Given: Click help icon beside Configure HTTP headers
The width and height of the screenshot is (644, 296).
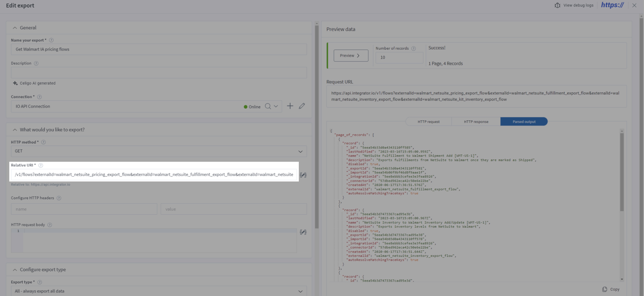Looking at the screenshot, I should point(59,198).
